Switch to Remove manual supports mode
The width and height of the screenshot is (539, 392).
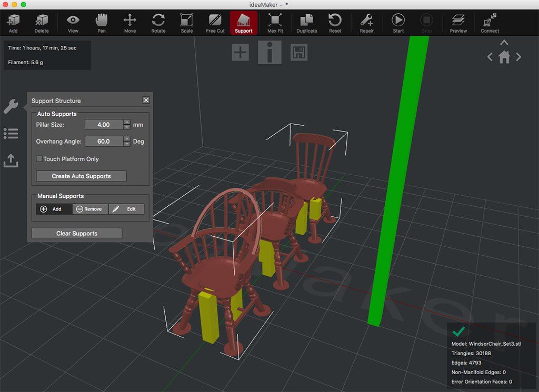pos(89,209)
